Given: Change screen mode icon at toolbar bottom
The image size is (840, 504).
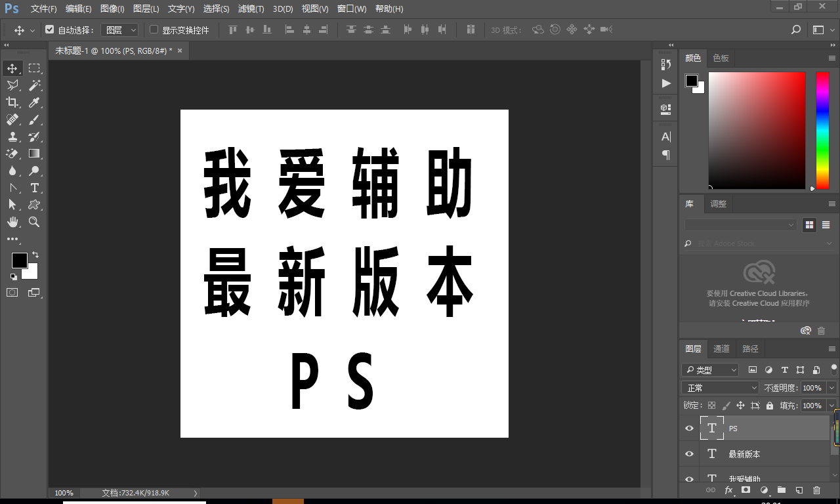Looking at the screenshot, I should pos(33,292).
